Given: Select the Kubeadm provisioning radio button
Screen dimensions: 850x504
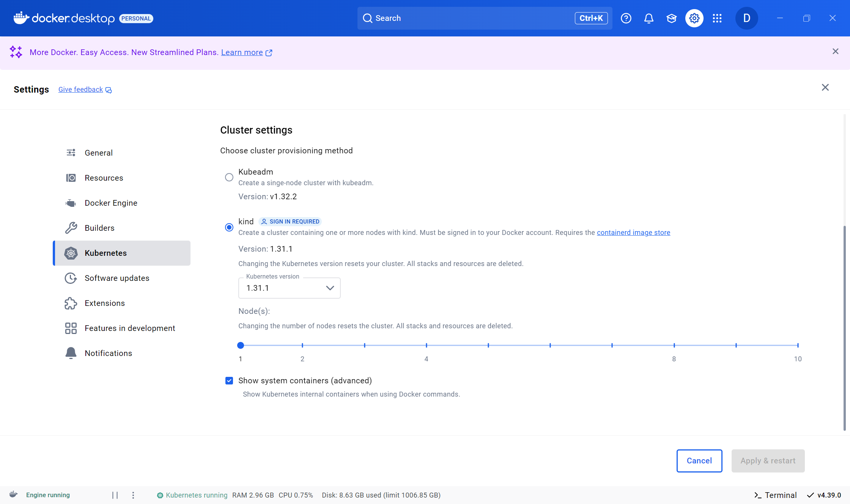Looking at the screenshot, I should tap(229, 177).
